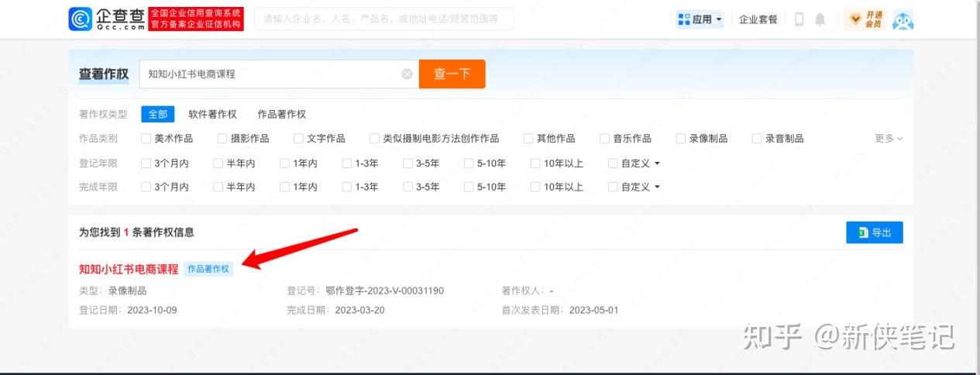
Task: Click the orange 查一下 button
Action: point(452,74)
